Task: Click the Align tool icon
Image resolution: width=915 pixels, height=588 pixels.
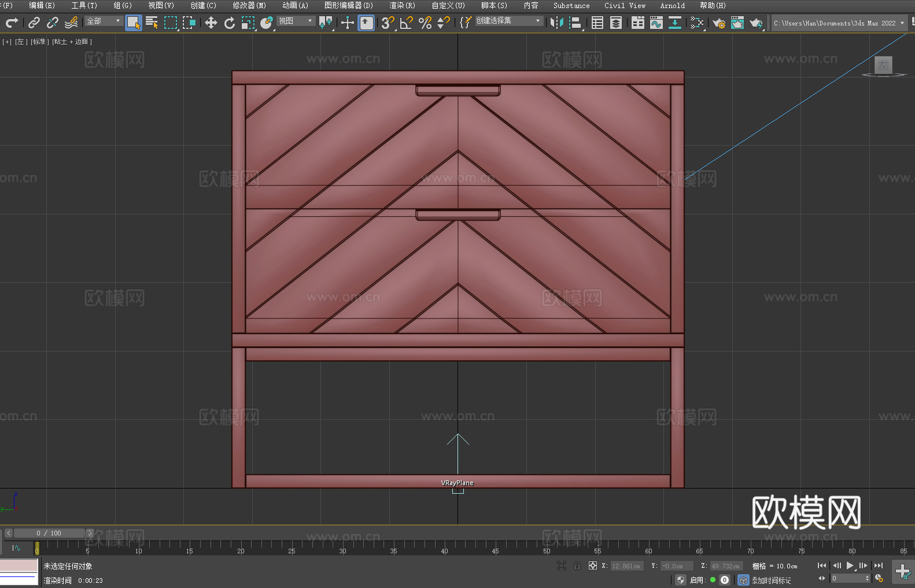Action: pos(575,23)
